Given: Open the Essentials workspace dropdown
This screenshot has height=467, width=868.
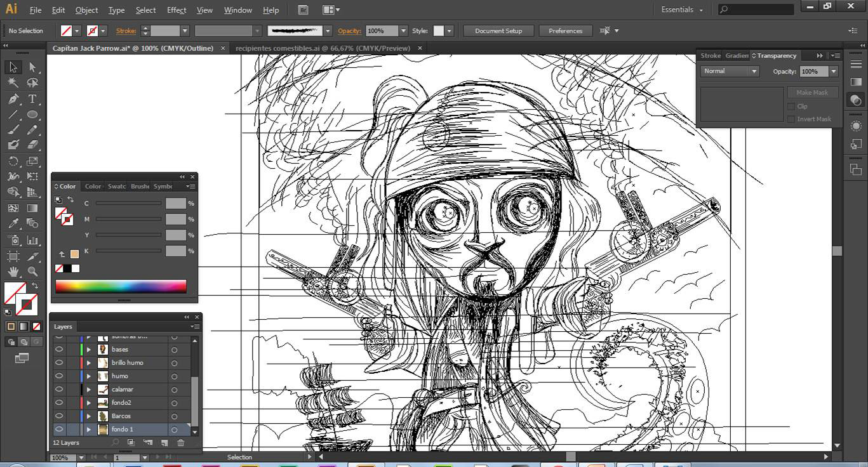Looking at the screenshot, I should (x=682, y=10).
